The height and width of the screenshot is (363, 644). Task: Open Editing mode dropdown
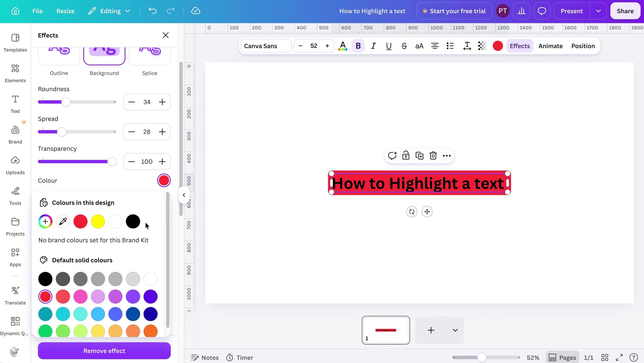point(109,11)
